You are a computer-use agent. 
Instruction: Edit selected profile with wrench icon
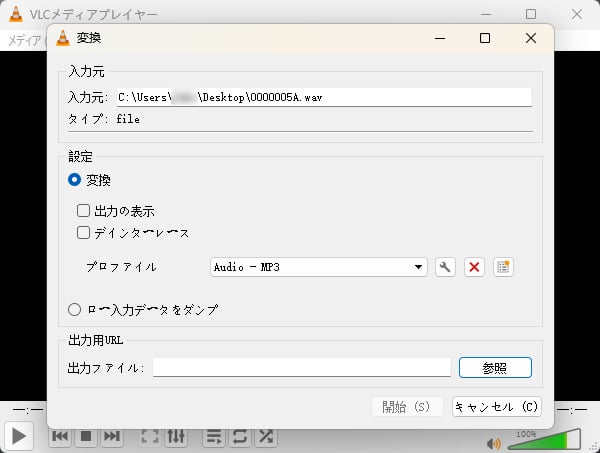point(445,267)
